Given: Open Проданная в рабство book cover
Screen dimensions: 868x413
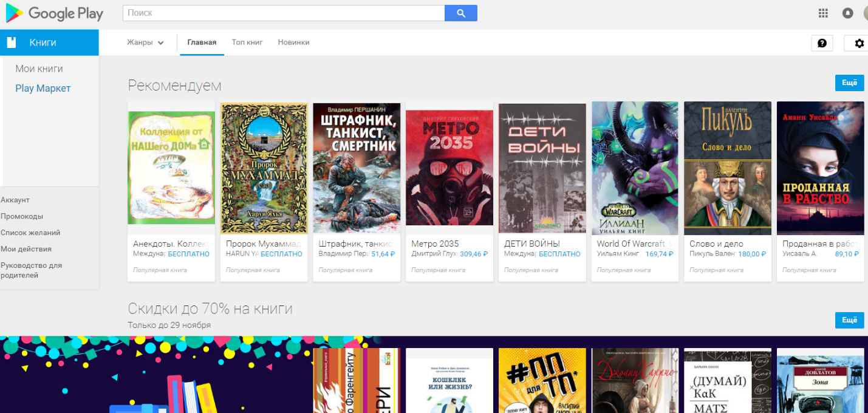Looking at the screenshot, I should point(821,168).
